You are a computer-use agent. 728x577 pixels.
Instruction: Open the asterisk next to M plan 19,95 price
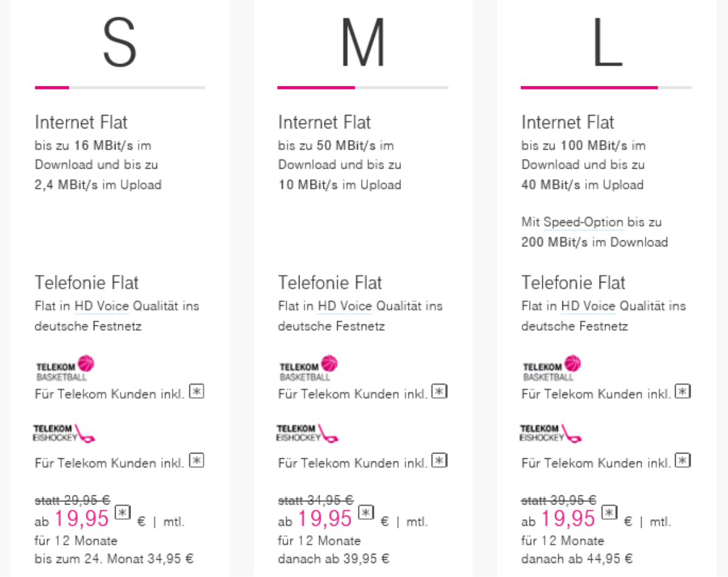pos(366,512)
